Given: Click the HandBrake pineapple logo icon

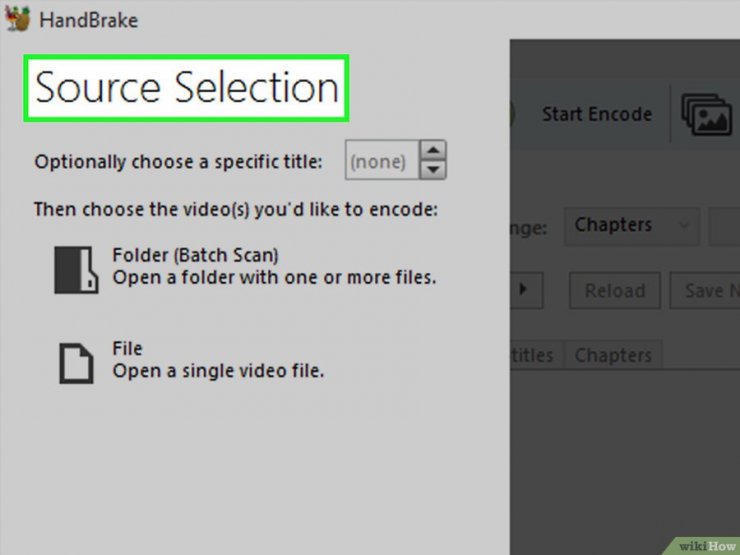Looking at the screenshot, I should coord(17,19).
